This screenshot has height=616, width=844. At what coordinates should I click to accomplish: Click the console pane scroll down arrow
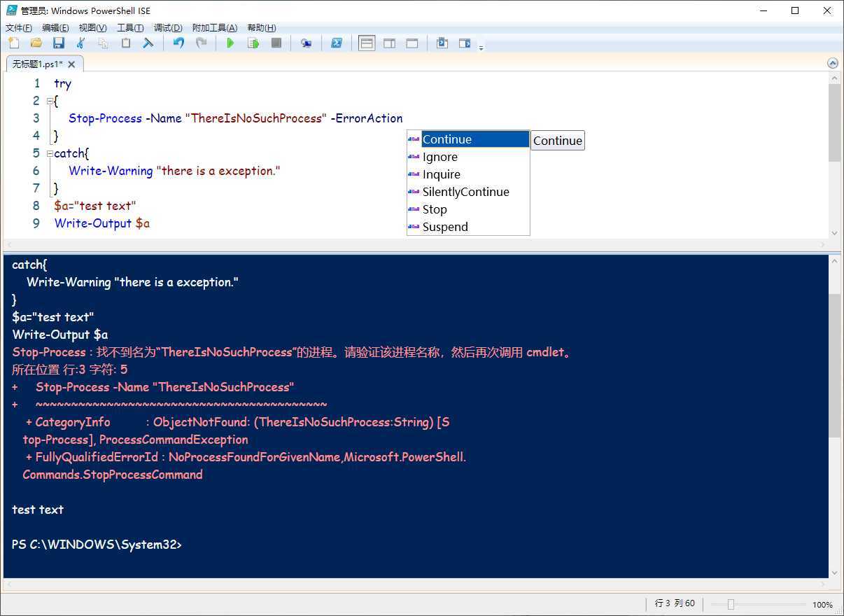(x=834, y=572)
